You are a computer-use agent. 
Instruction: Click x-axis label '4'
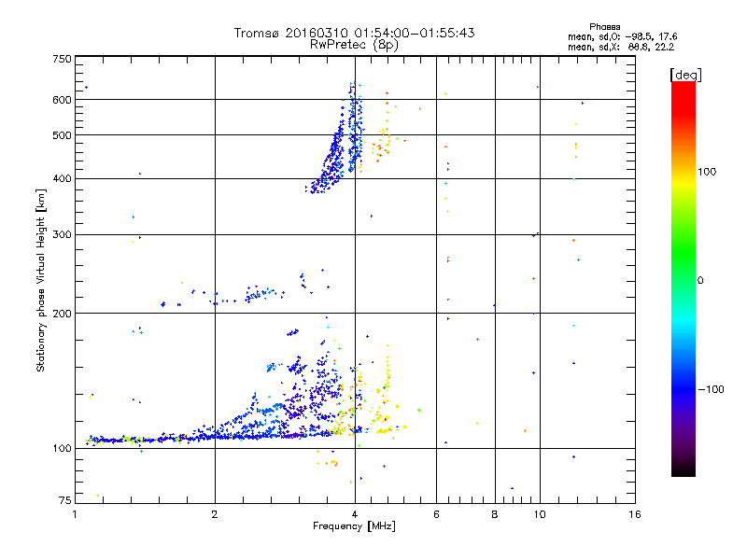click(355, 515)
